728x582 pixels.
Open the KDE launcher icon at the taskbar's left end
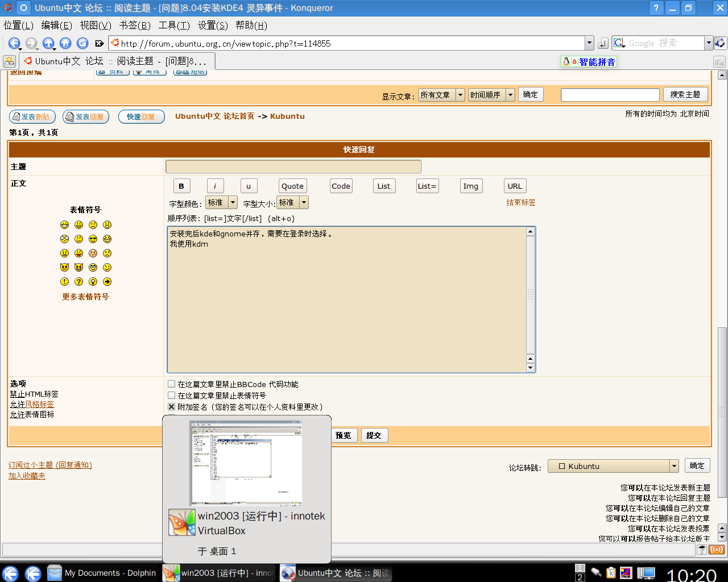click(x=10, y=573)
